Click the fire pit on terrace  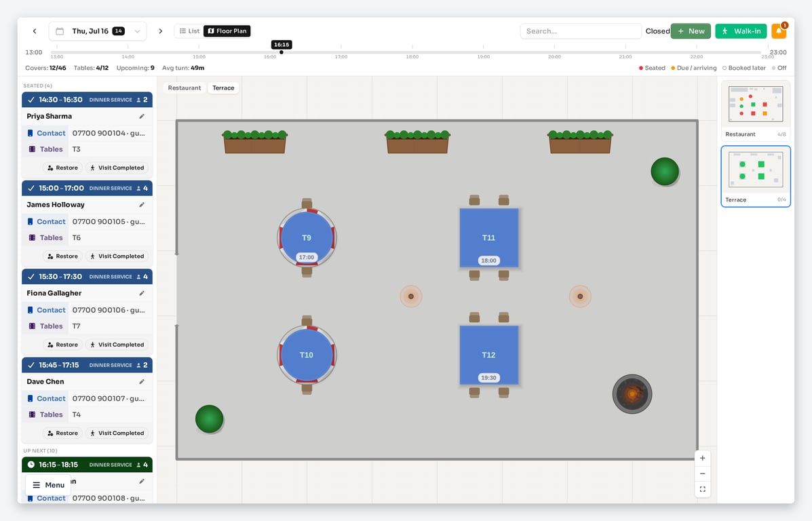coord(632,394)
